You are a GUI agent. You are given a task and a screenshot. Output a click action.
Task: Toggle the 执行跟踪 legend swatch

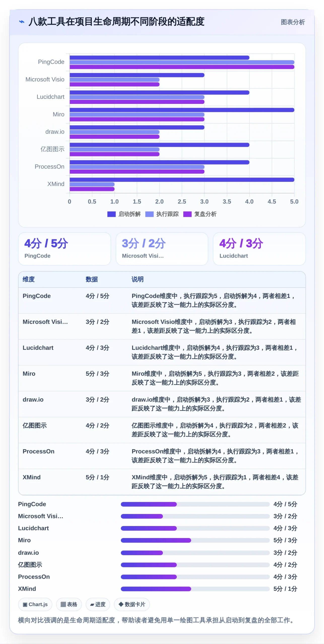click(x=149, y=214)
